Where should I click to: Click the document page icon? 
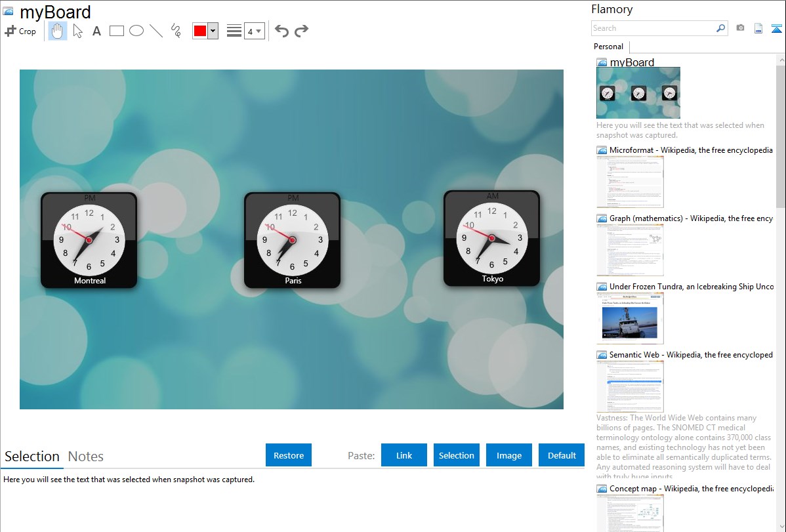(758, 28)
